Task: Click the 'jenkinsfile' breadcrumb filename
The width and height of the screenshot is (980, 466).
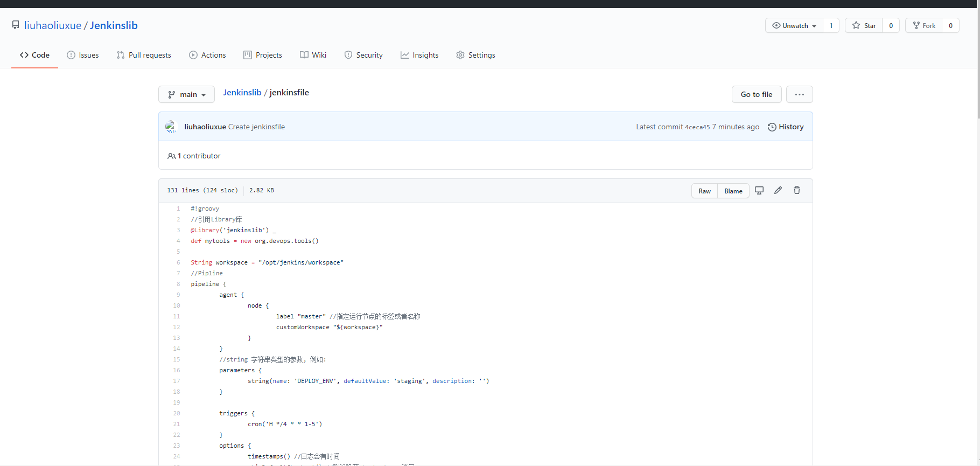Action: (x=289, y=93)
